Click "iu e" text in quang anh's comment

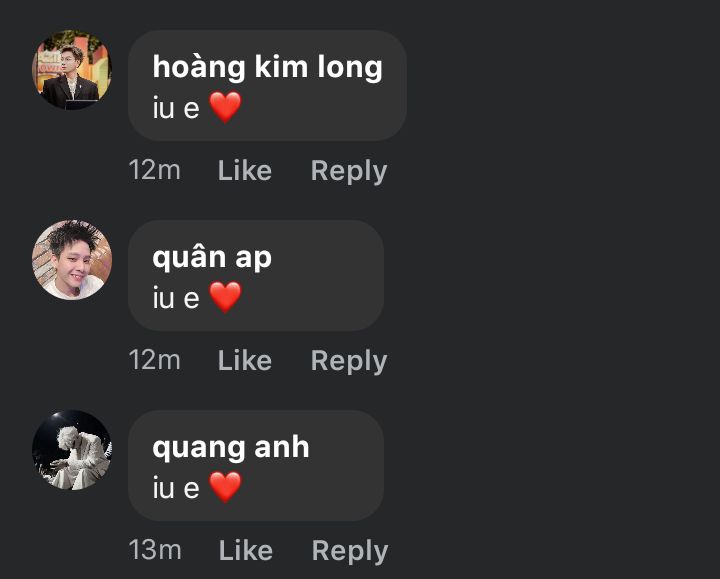[176, 487]
